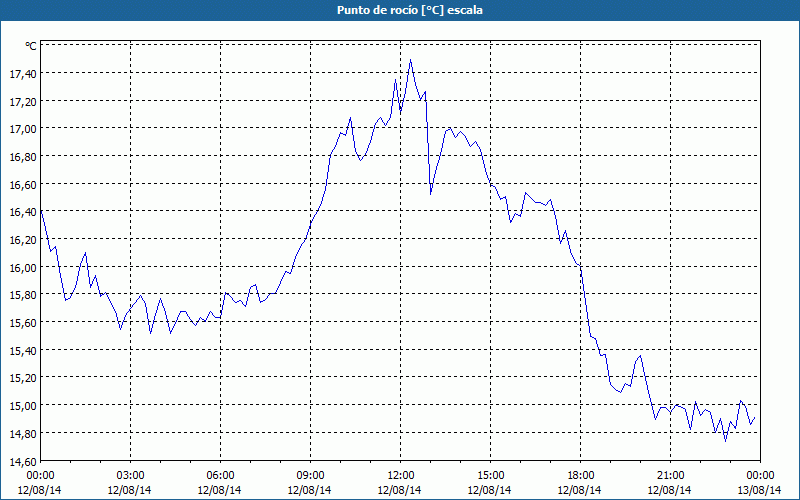Click the 09:00 time axis label
Image resolution: width=800 pixels, height=500 pixels.
click(310, 476)
